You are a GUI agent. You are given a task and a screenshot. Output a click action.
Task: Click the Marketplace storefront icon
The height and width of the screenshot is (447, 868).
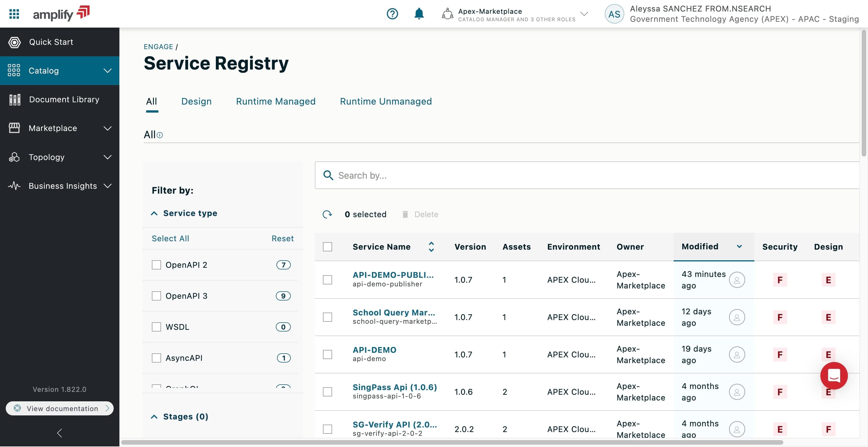point(14,128)
